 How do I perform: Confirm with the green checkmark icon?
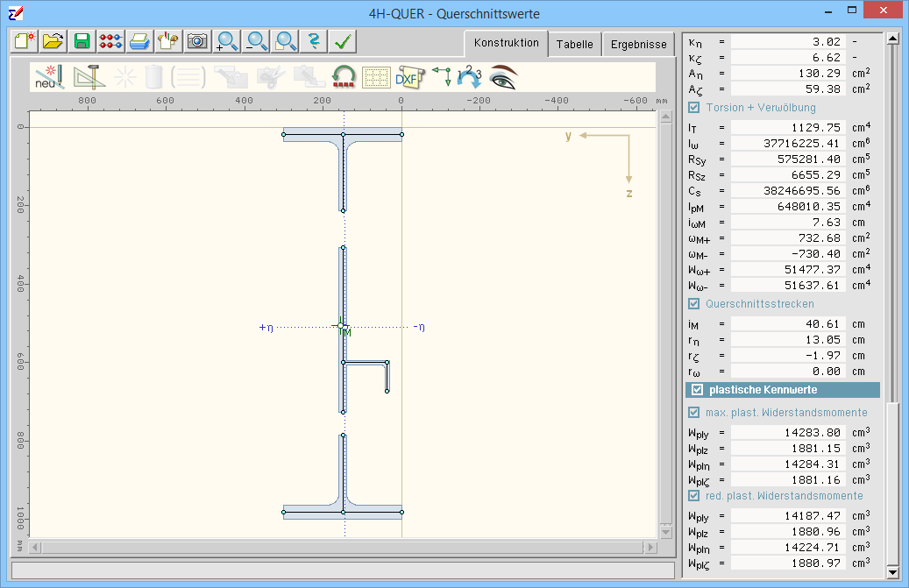(x=343, y=41)
